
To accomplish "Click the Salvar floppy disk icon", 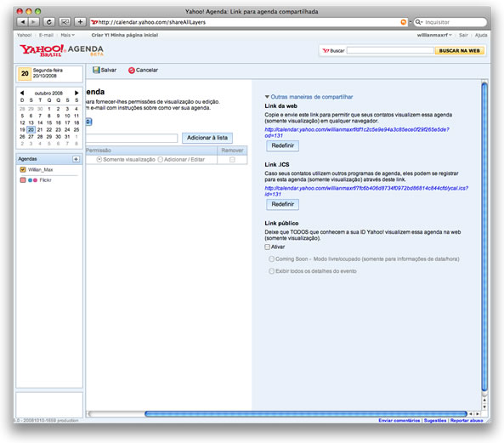I will 96,70.
